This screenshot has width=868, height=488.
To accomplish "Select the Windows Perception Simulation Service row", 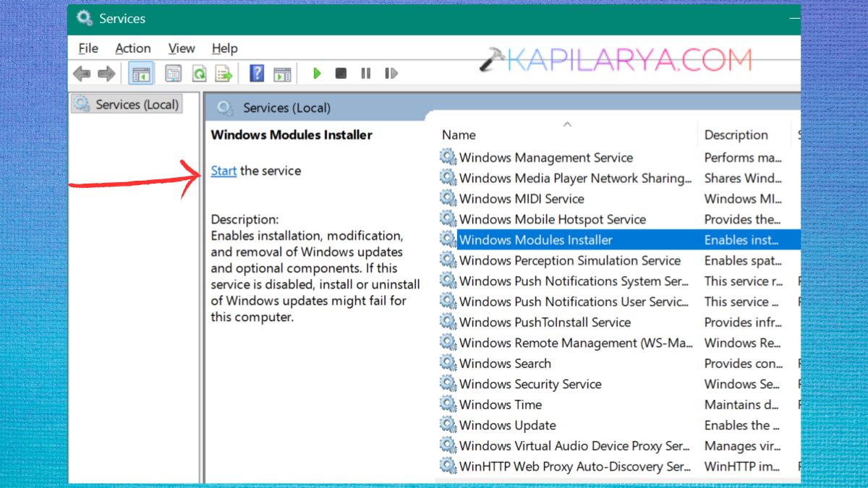I will tap(619, 260).
